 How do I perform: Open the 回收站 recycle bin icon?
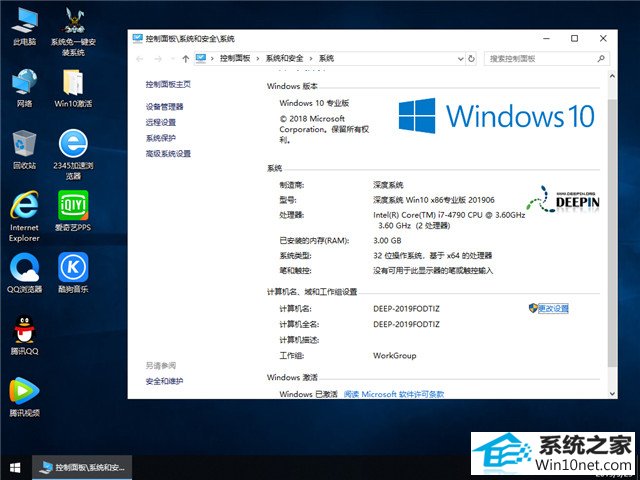point(25,145)
